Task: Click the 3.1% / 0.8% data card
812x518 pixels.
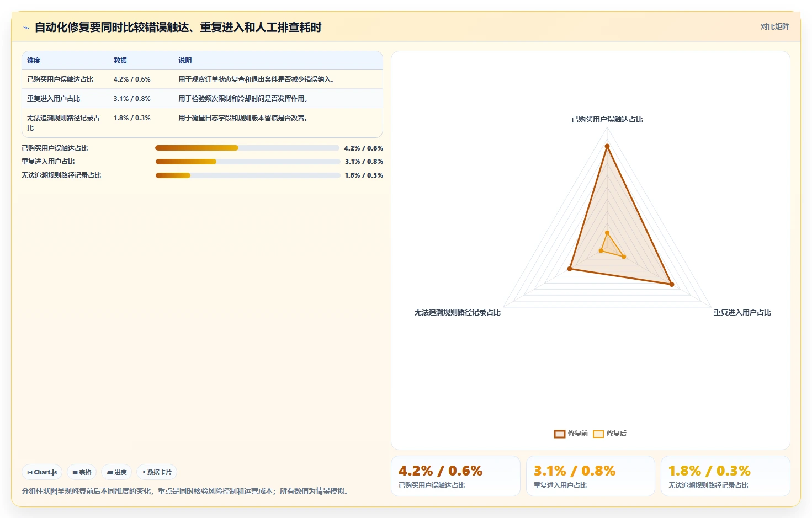Action: coord(591,476)
